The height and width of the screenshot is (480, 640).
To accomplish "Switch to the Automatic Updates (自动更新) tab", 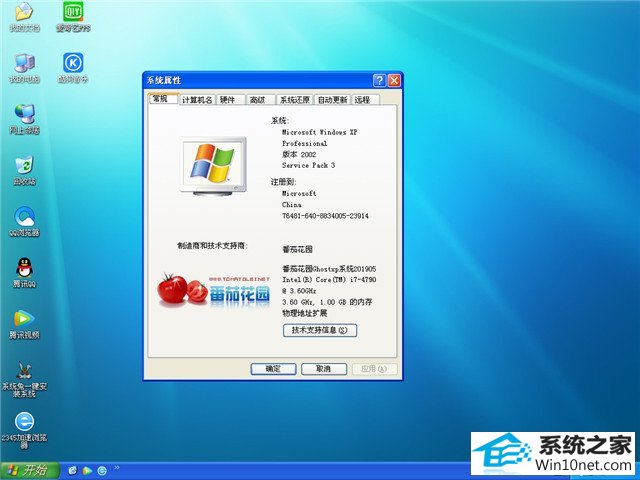I will tap(332, 100).
